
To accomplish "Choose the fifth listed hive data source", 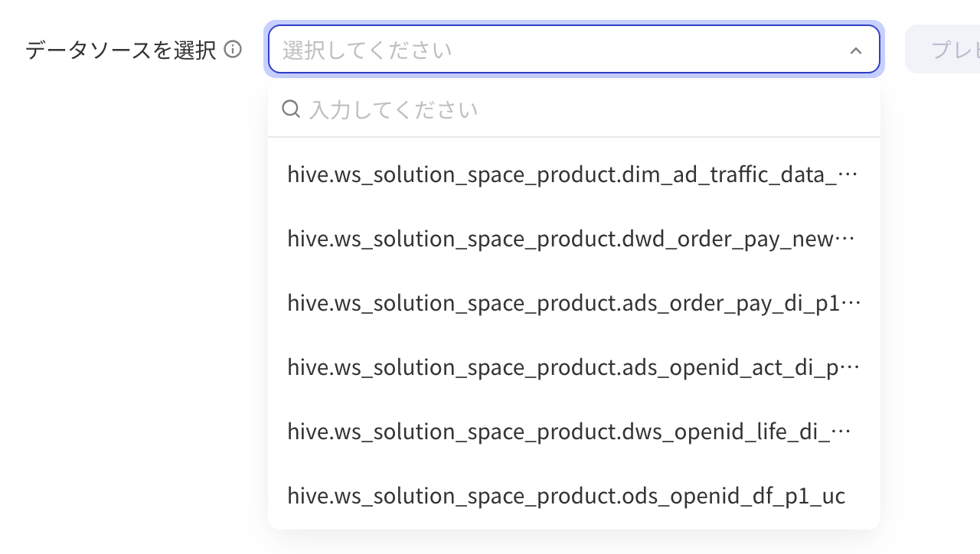I will [574, 432].
